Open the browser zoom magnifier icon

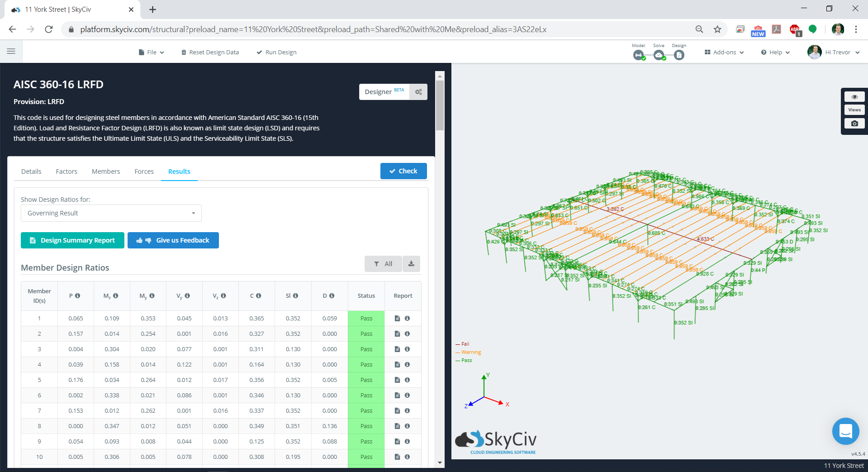699,29
